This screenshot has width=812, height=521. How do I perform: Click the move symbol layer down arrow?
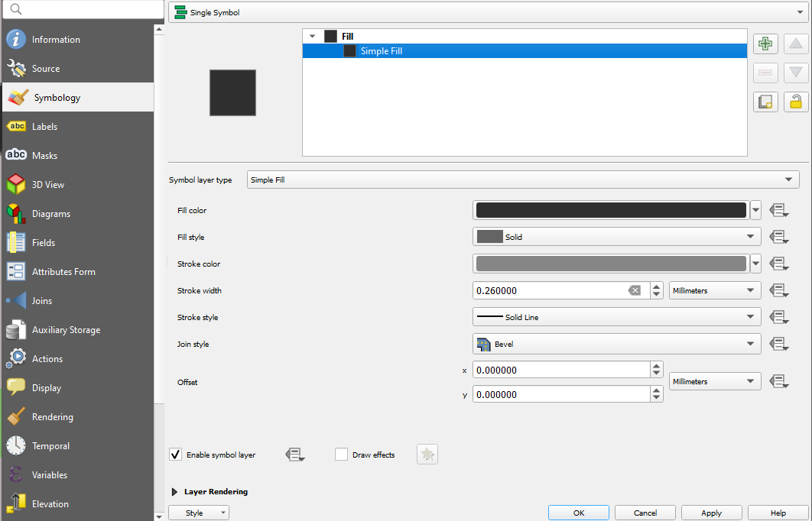(796, 73)
